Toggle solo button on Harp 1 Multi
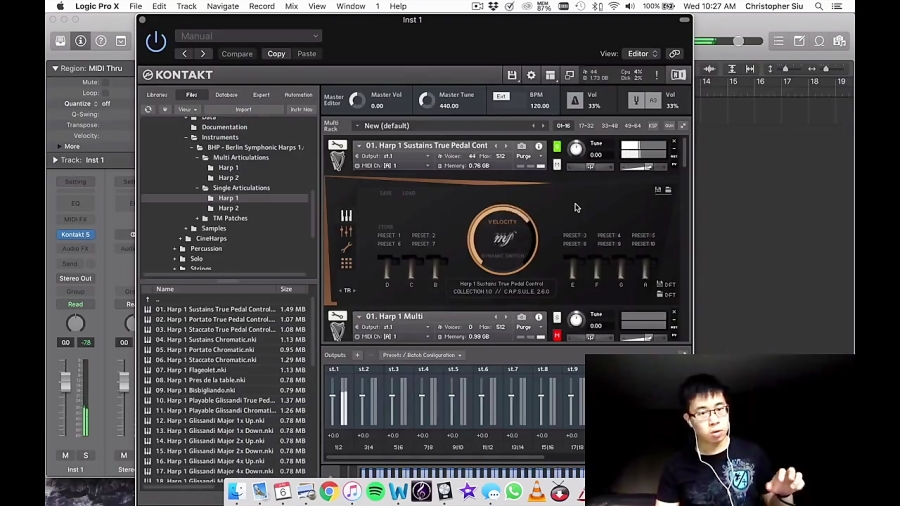 tap(557, 317)
